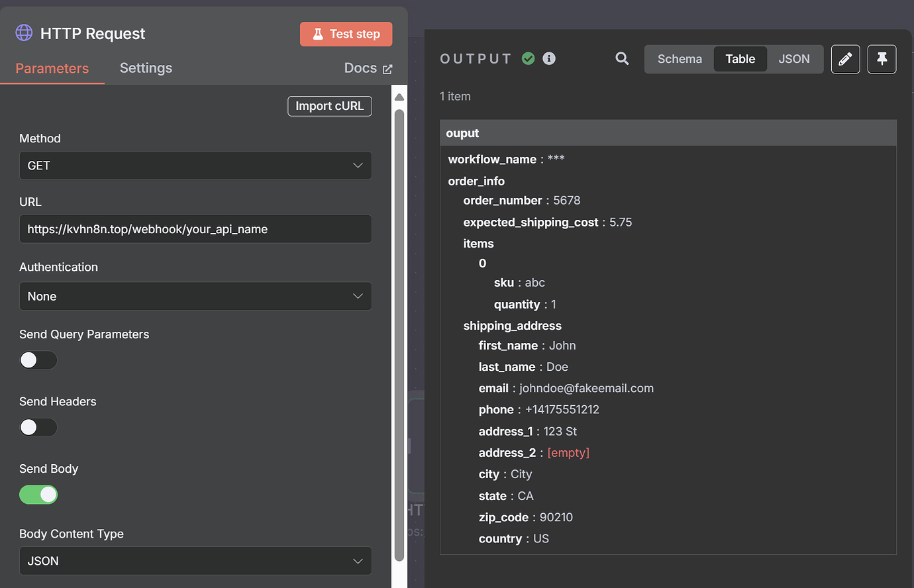Click the info icon next to OUTPUT
The width and height of the screenshot is (914, 588).
tap(548, 58)
